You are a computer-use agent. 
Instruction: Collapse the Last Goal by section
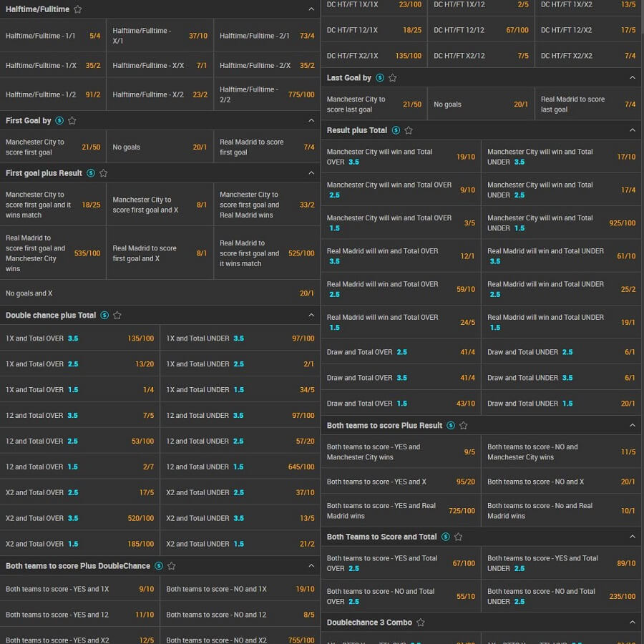coord(633,77)
